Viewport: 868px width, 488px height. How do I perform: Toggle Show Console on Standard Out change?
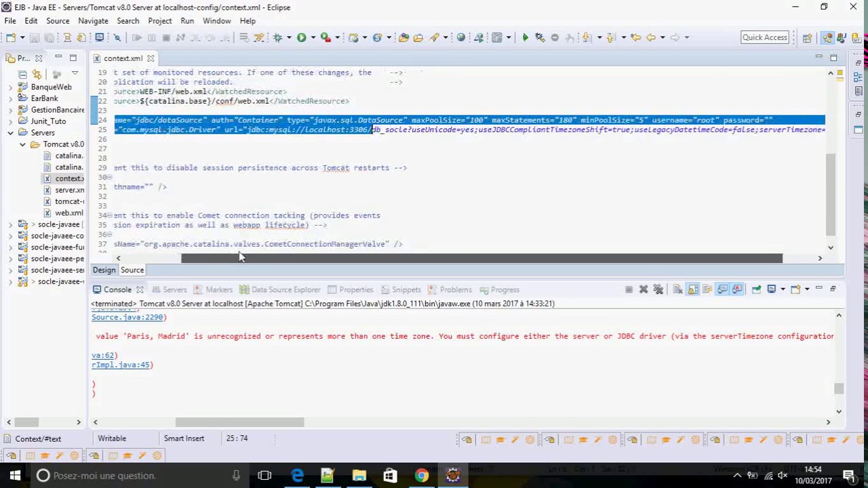(x=722, y=289)
